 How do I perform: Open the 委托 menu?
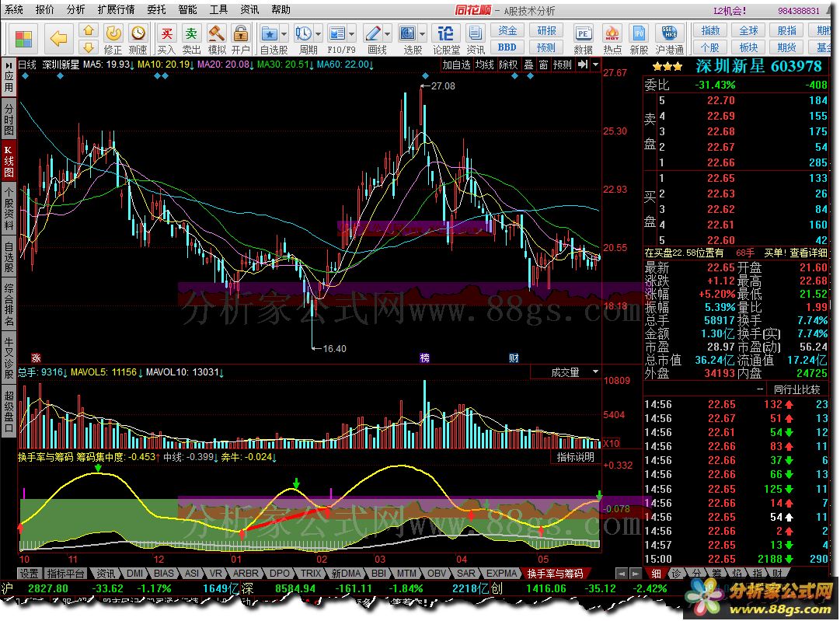click(x=156, y=9)
